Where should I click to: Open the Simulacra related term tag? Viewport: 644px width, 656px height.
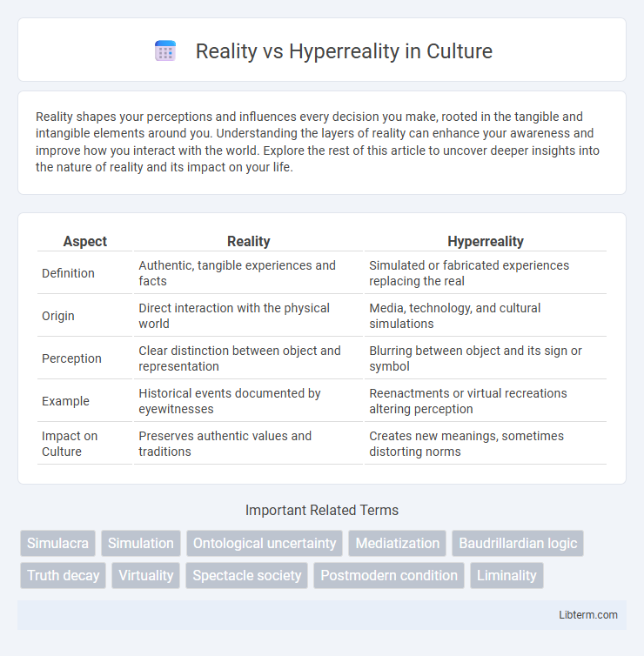[57, 543]
